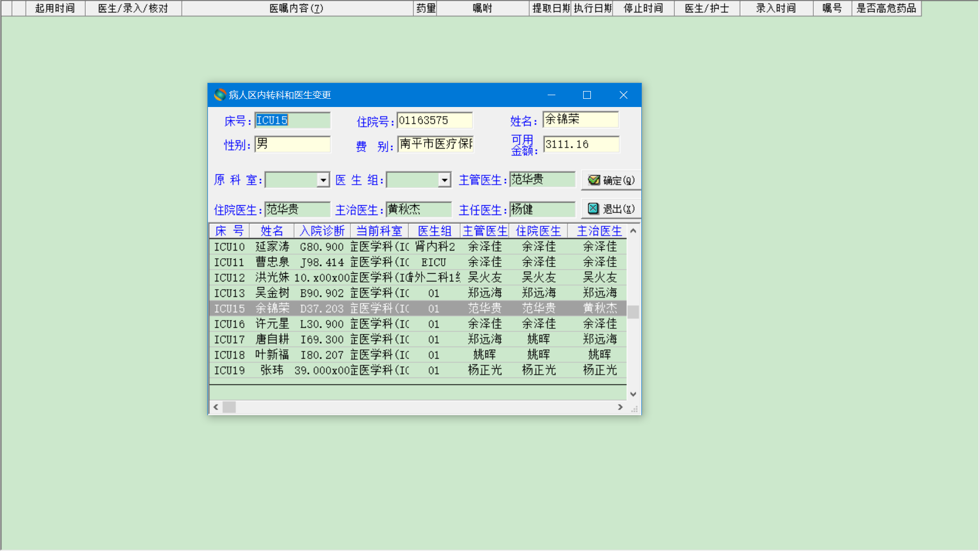This screenshot has height=551, width=980.
Task: Click the 主管医生 input field
Action: (542, 180)
